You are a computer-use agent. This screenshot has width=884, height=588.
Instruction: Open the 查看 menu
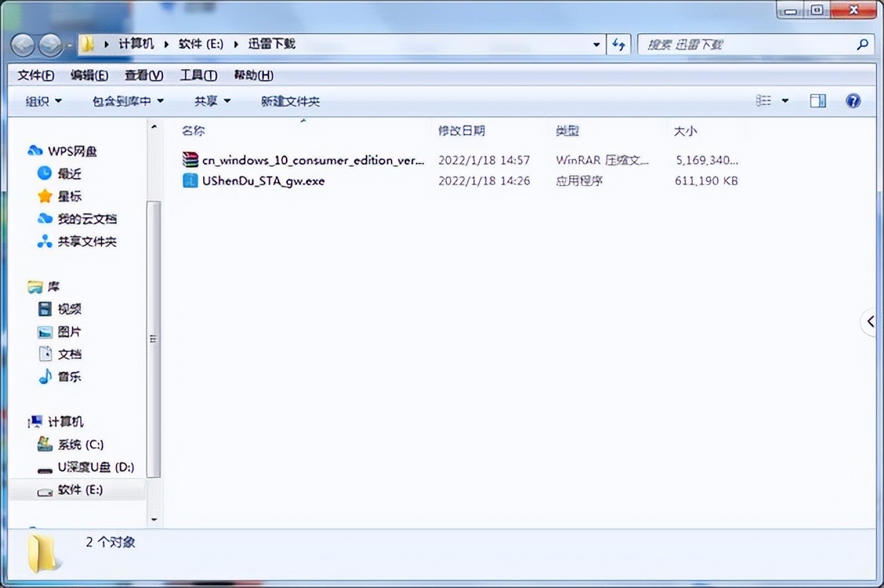[x=143, y=75]
